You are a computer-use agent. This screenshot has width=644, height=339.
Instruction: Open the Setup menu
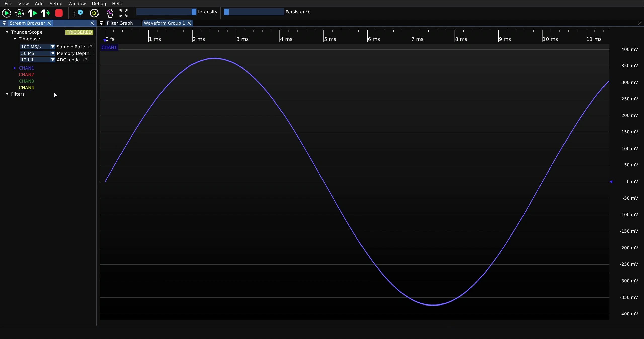click(56, 4)
